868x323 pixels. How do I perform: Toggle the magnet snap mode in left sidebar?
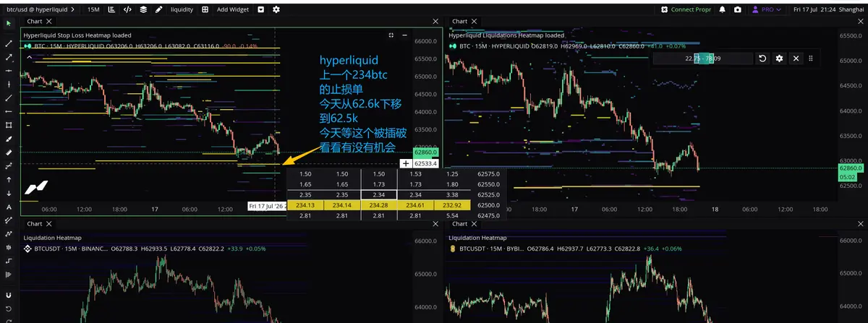click(9, 296)
